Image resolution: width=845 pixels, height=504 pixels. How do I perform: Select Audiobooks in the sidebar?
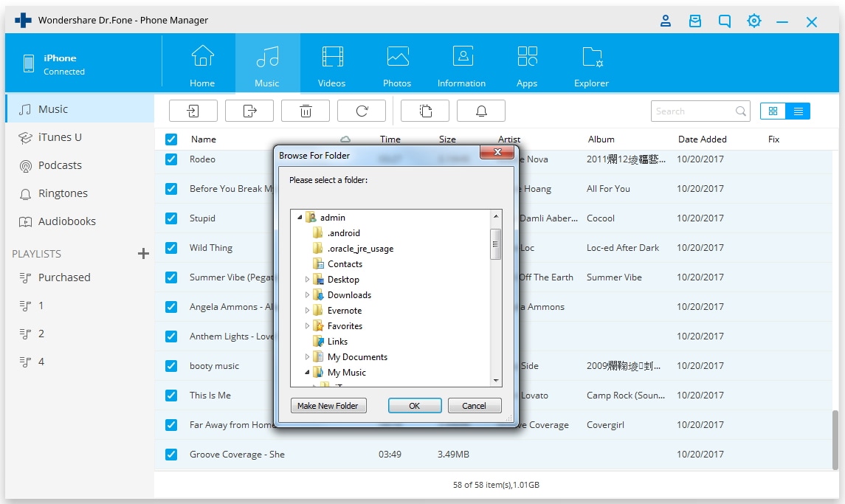(80, 221)
